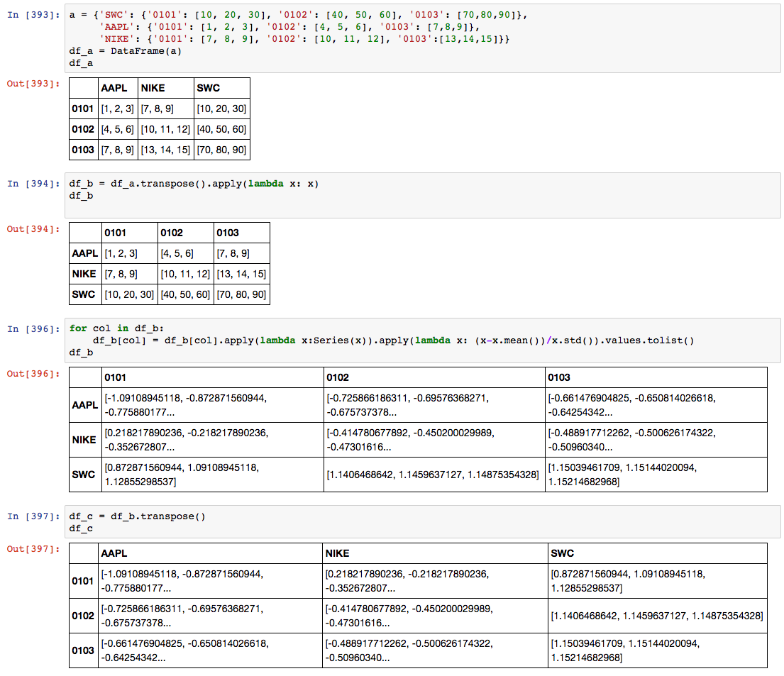784x676 pixels.
Task: Click row index 0101 in Out[397] table
Action: pos(83,581)
